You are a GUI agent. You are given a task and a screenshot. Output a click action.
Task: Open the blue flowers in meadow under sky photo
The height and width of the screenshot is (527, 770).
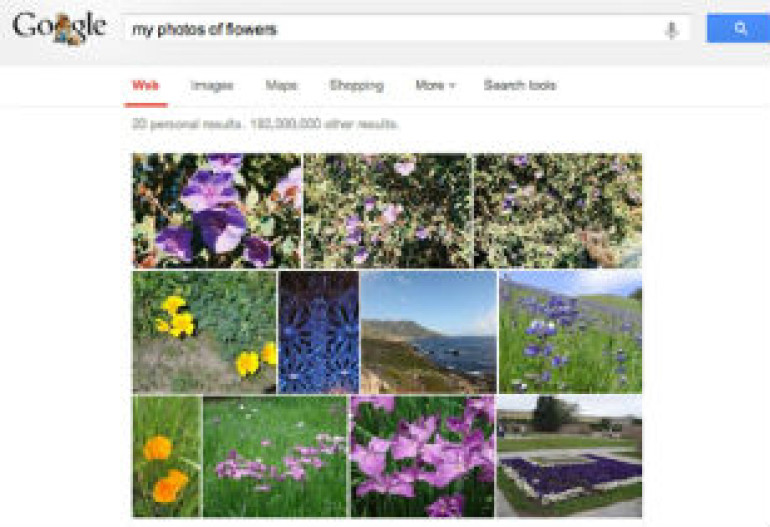[x=570, y=332]
